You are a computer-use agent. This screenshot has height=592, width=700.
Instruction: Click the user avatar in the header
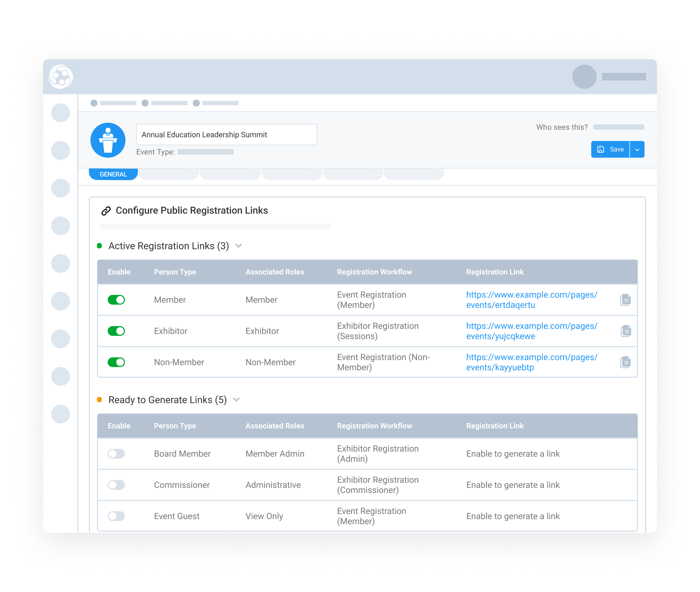point(584,76)
